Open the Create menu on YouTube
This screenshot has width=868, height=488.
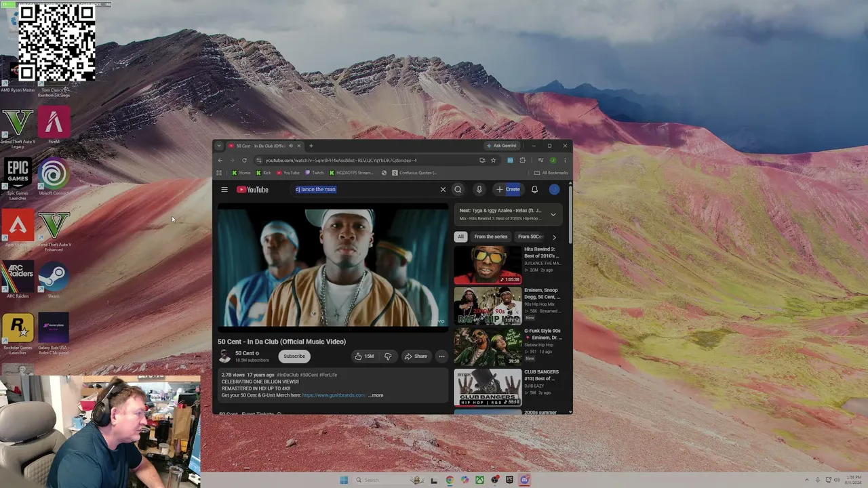click(508, 190)
